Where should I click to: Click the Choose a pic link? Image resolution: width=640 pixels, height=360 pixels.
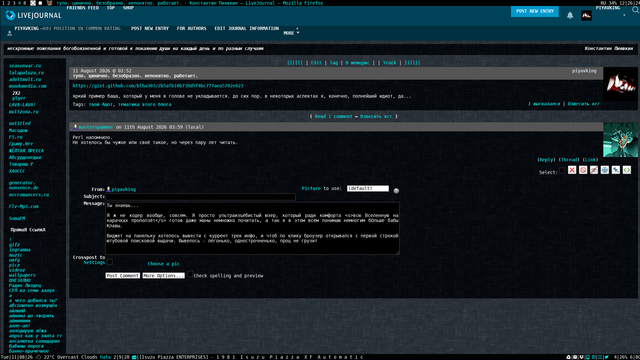click(163, 264)
